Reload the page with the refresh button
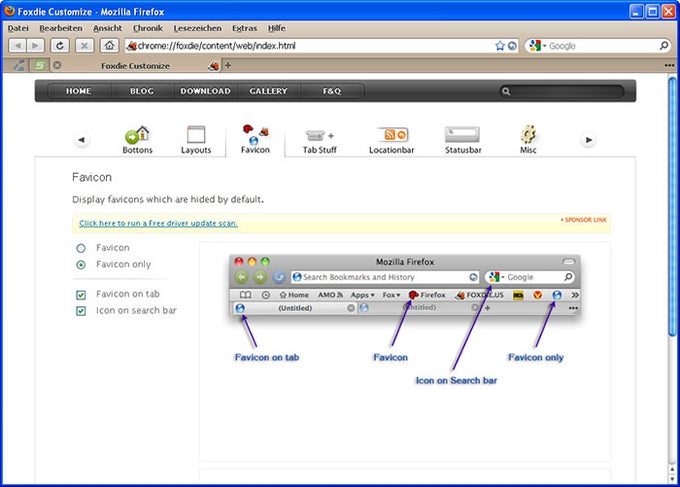680x487 pixels. [x=60, y=46]
